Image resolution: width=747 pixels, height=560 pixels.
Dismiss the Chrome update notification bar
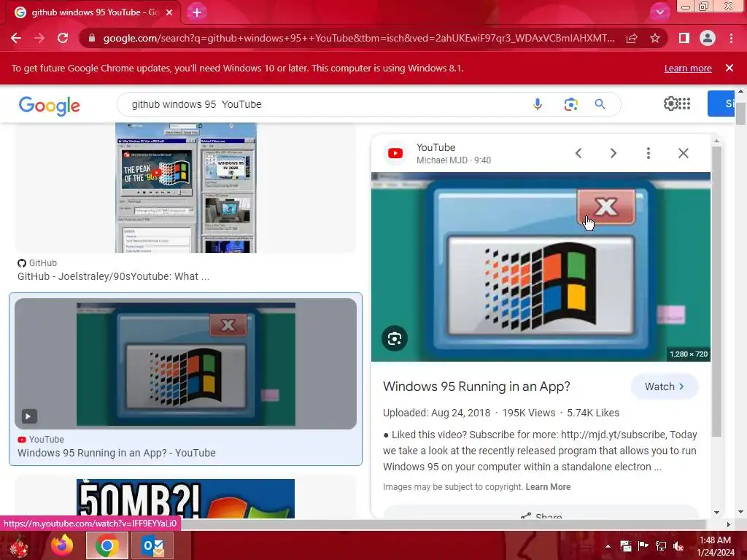[729, 68]
